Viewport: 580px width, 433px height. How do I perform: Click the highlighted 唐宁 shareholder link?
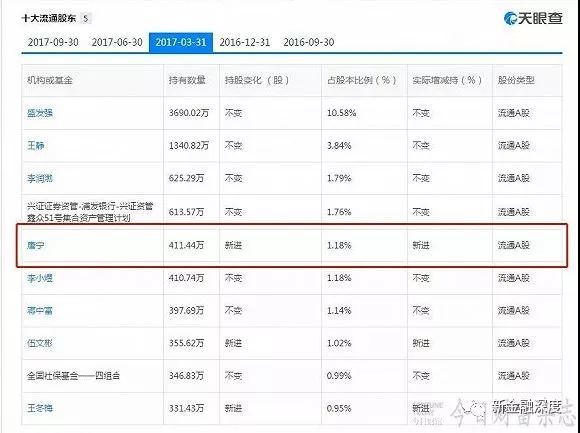tap(36, 245)
